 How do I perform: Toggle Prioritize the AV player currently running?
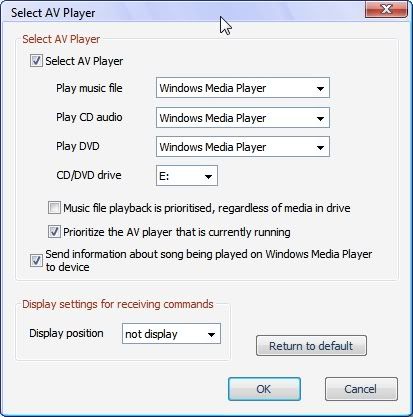(x=54, y=232)
